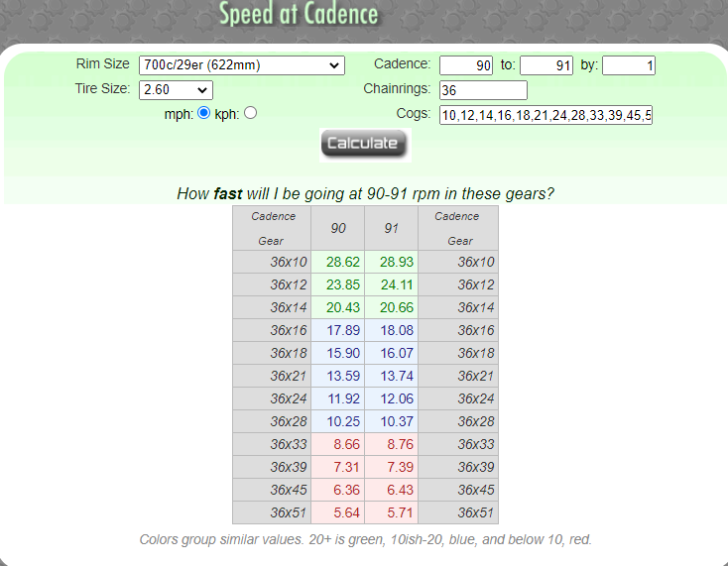Click the Speed at Cadence title
This screenshot has height=566, width=728.
[x=299, y=15]
